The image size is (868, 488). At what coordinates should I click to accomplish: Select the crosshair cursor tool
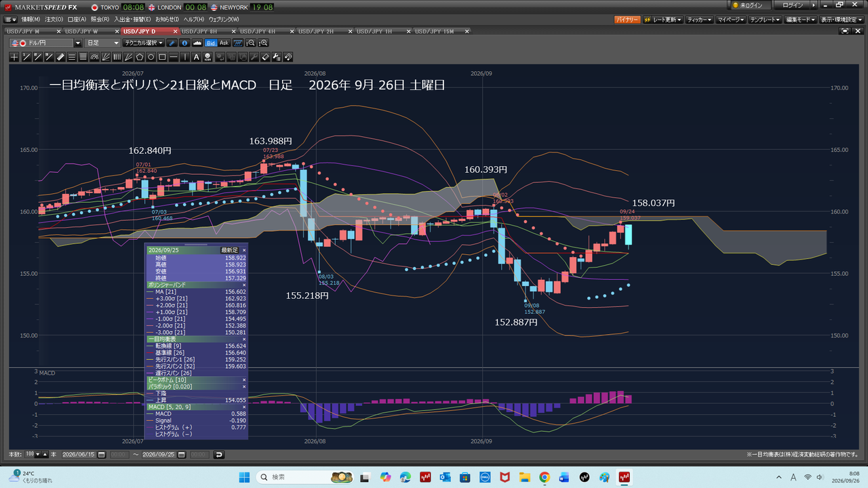[14, 57]
